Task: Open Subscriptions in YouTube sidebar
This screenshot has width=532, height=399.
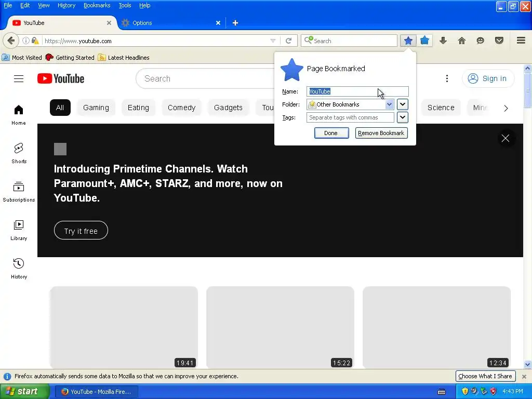Action: 19,192
